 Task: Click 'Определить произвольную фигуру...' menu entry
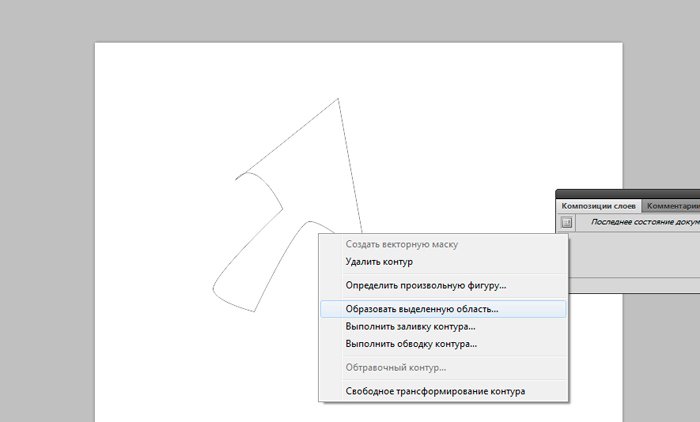tap(425, 285)
